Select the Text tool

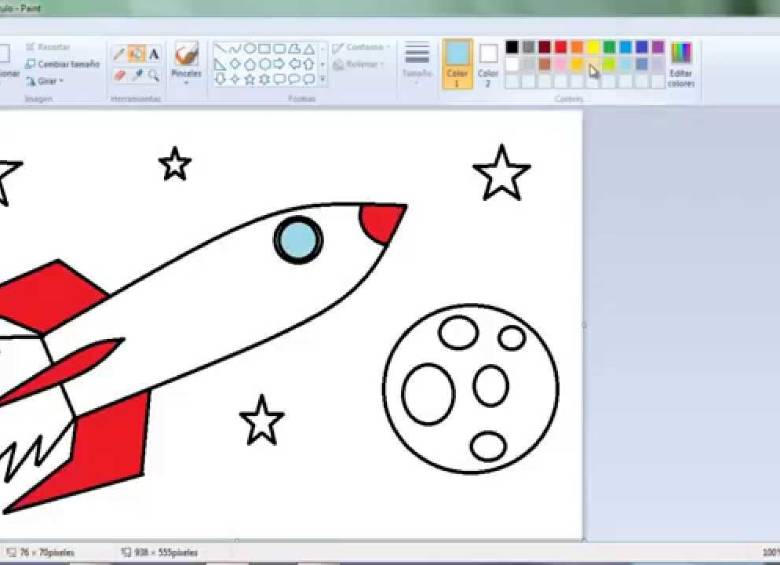[x=154, y=54]
